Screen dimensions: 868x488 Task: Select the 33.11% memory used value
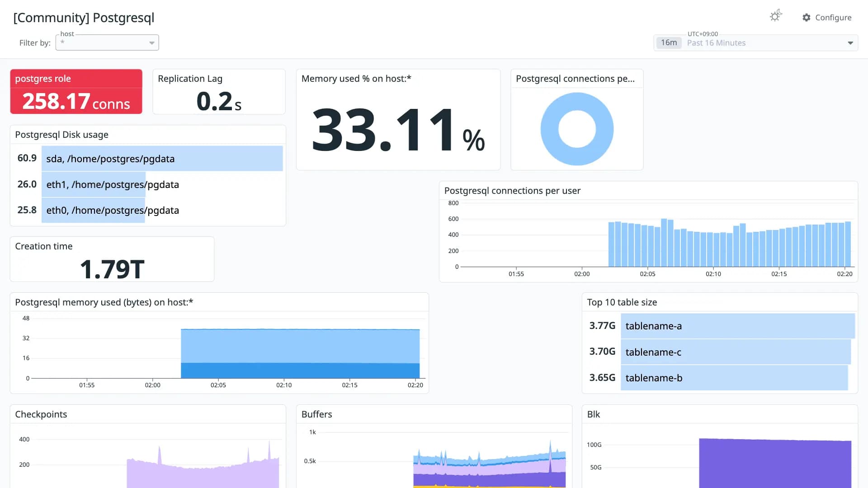pos(398,131)
